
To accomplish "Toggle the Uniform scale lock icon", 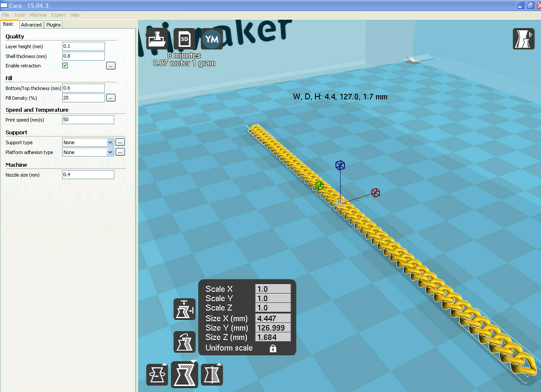I will pyautogui.click(x=273, y=348).
